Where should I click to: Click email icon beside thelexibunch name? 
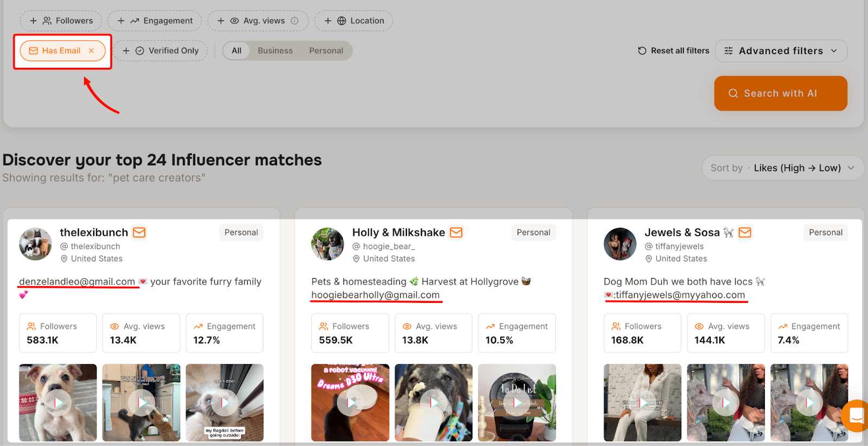(139, 232)
